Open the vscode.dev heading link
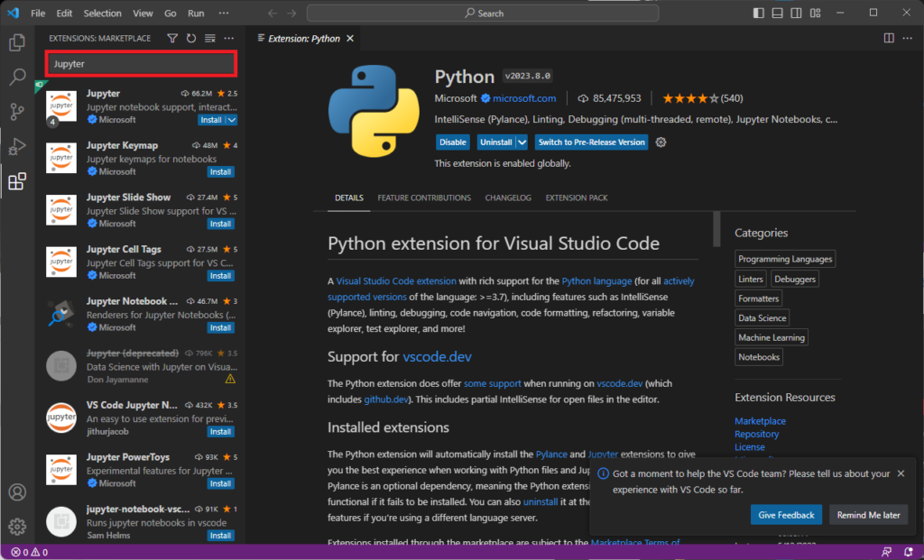The height and width of the screenshot is (560, 924). (437, 357)
